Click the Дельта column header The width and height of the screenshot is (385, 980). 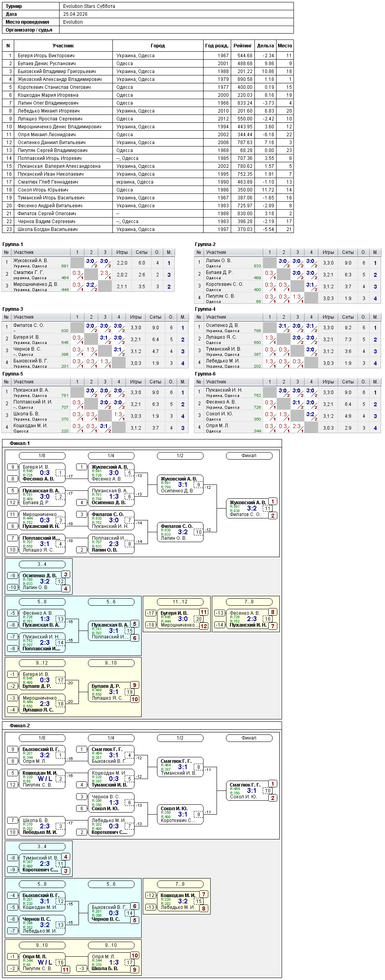click(x=265, y=46)
